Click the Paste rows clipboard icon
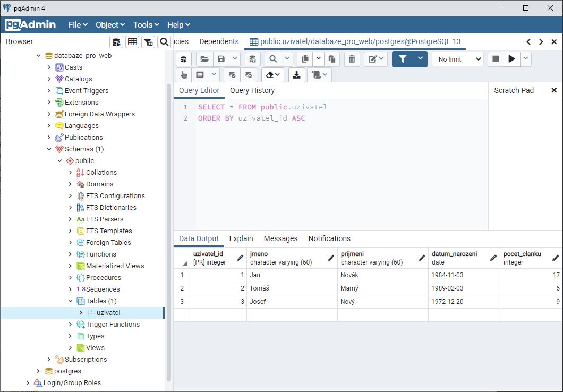Viewport: 563px width, 392px height. tap(331, 59)
